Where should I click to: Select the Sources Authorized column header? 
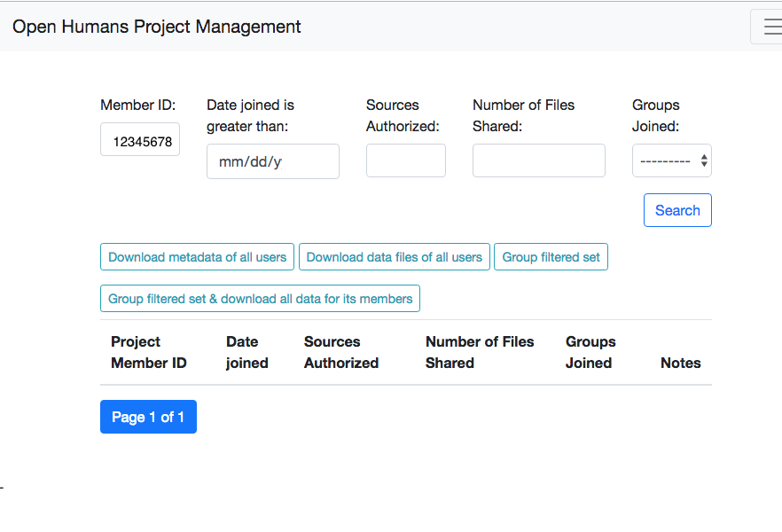tap(341, 352)
